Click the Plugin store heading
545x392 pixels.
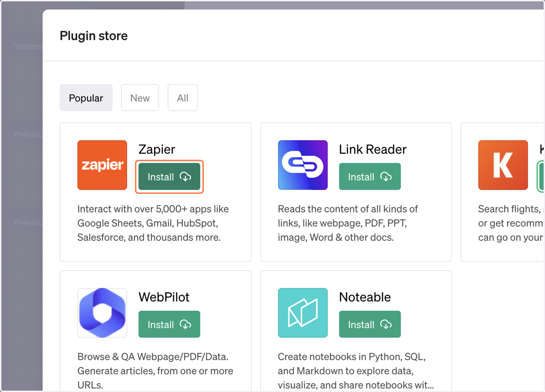(94, 36)
